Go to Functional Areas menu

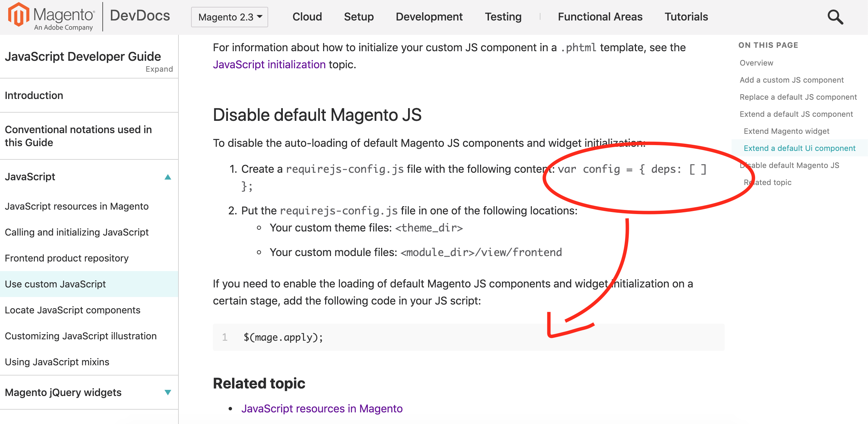pyautogui.click(x=600, y=17)
